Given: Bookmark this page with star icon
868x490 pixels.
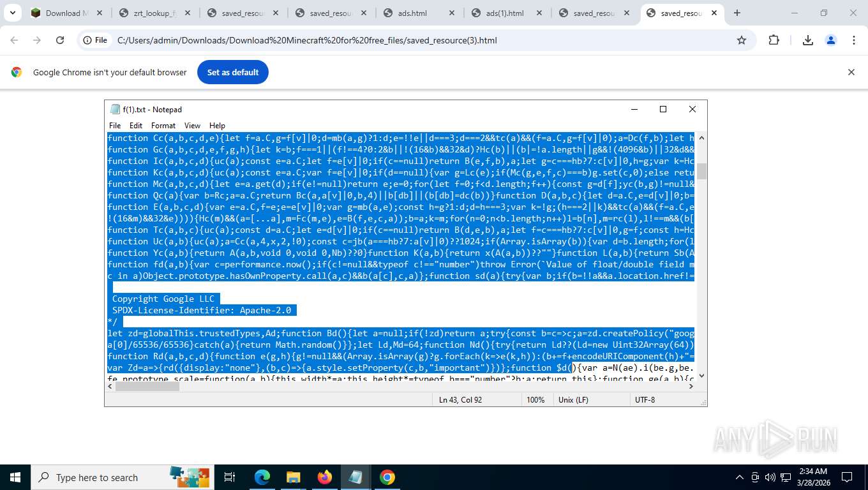Looking at the screenshot, I should pyautogui.click(x=742, y=40).
